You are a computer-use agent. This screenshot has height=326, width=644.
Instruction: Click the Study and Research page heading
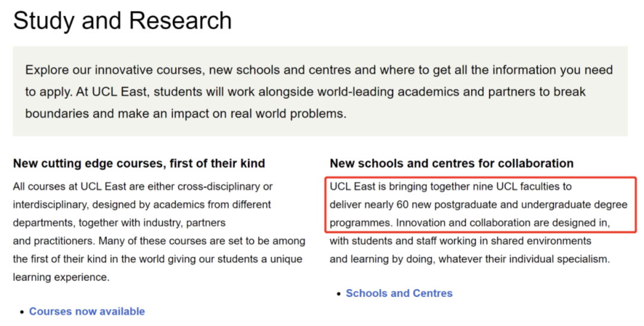coord(122,20)
